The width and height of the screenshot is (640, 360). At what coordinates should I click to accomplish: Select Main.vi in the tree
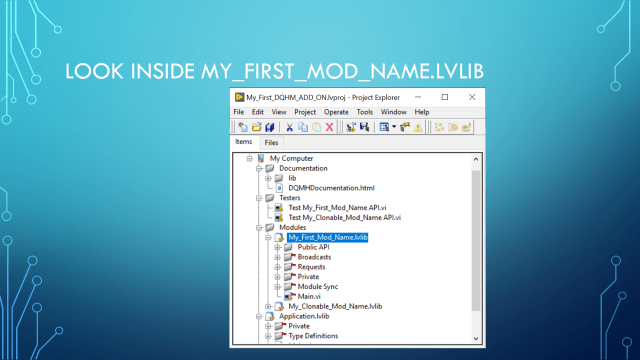tap(309, 296)
